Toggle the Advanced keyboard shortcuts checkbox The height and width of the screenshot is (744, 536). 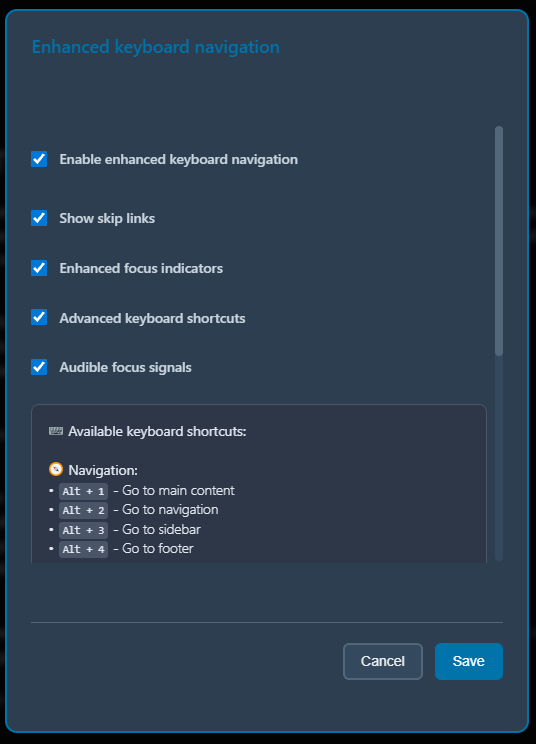click(39, 317)
